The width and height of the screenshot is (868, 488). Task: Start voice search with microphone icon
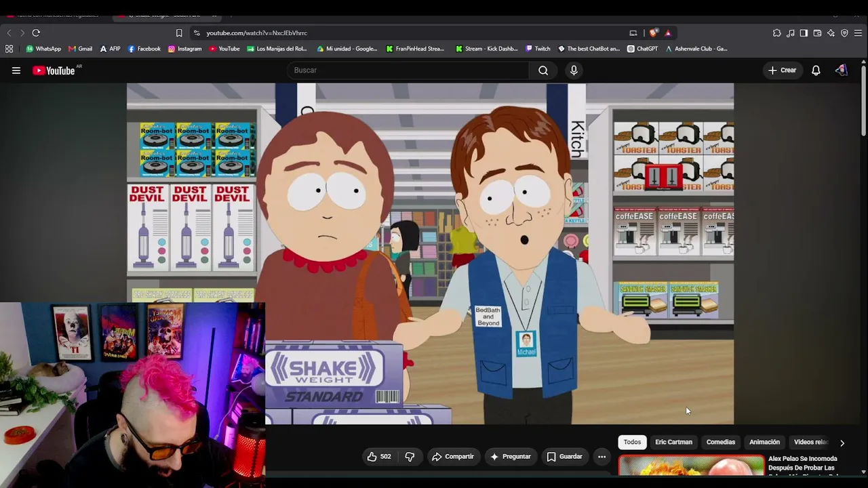tap(574, 70)
